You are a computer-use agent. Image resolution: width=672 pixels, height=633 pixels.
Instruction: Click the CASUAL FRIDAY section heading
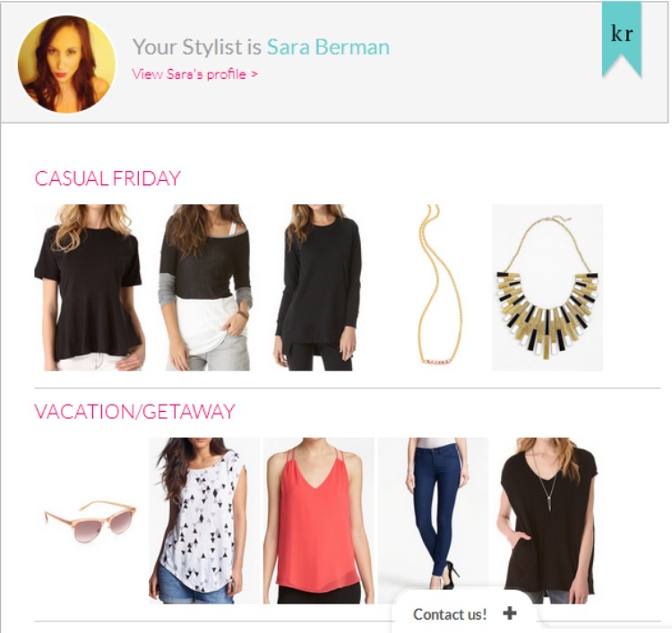pyautogui.click(x=108, y=178)
